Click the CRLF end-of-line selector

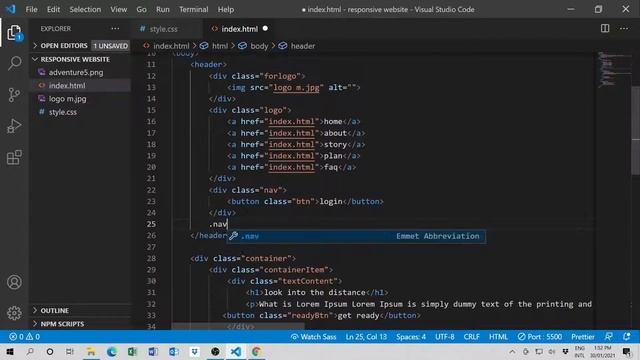pyautogui.click(x=471, y=337)
